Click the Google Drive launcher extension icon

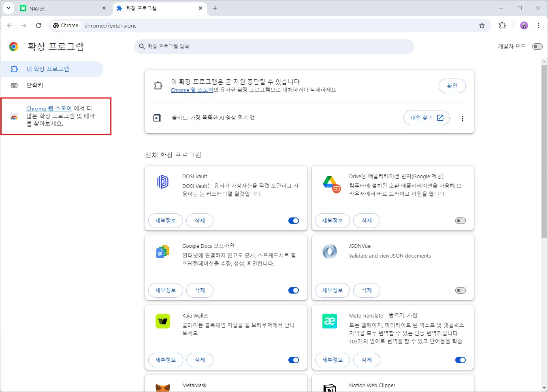coord(332,184)
